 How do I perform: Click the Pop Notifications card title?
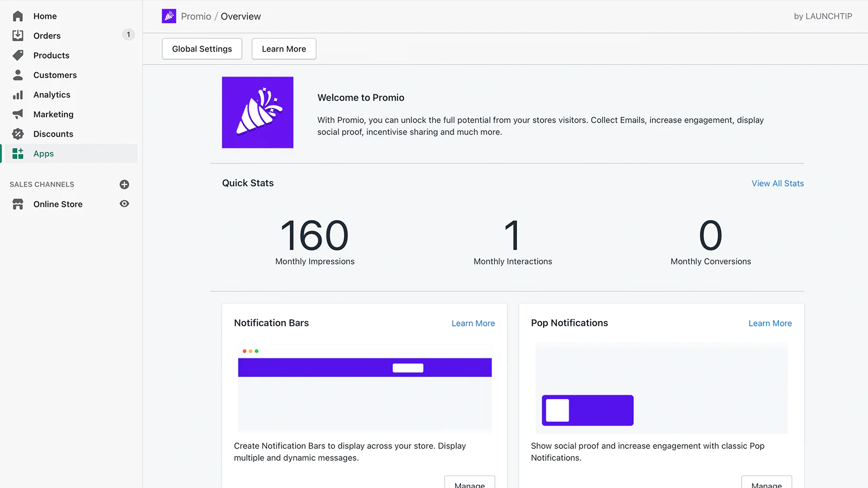click(570, 323)
